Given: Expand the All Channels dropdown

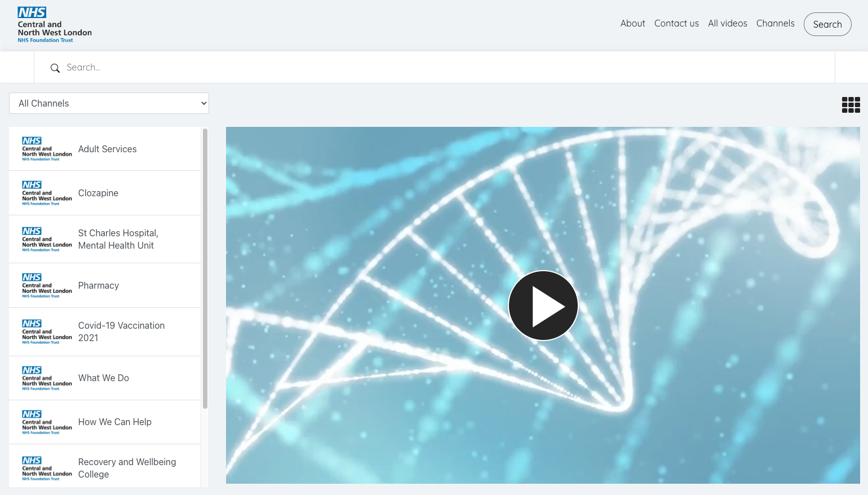Looking at the screenshot, I should pyautogui.click(x=109, y=103).
